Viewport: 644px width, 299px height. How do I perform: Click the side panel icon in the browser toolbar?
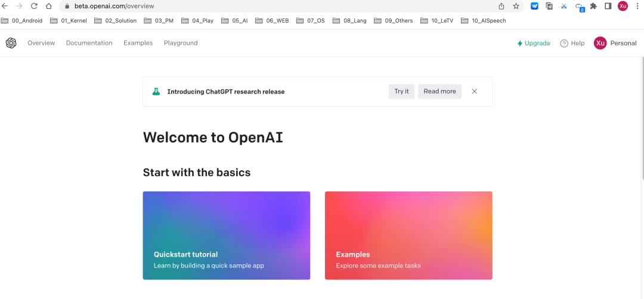(608, 6)
